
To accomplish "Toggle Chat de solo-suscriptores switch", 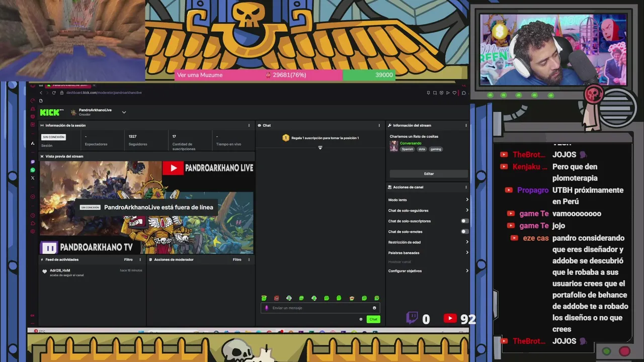I will click(464, 221).
